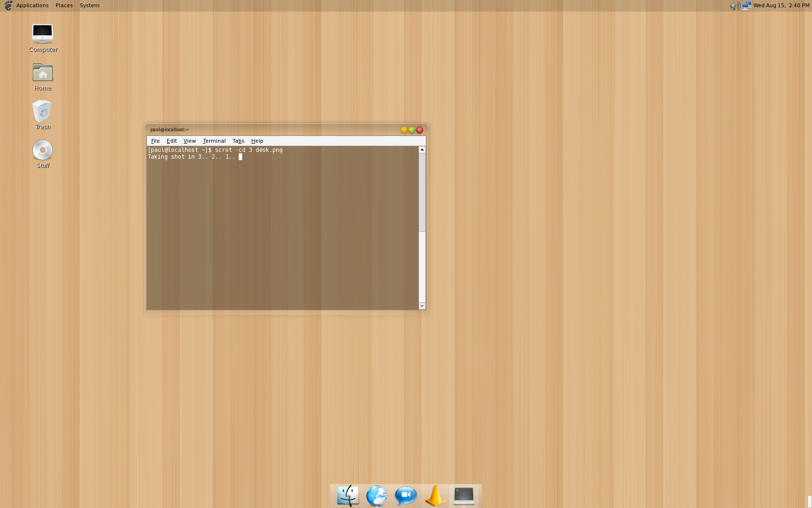This screenshot has height=508, width=812.
Task: Select the terminal icon in the dock
Action: pos(464,496)
